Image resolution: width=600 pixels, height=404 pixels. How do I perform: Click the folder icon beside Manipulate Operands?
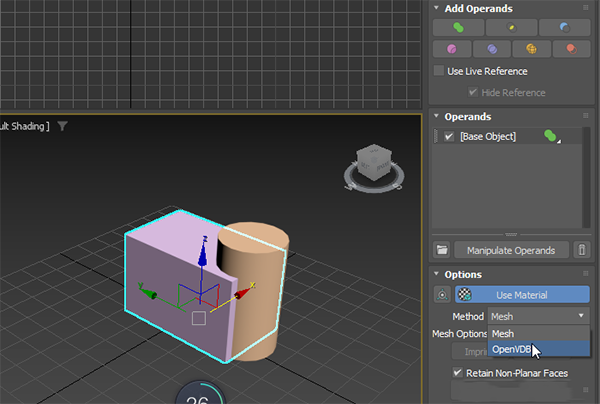(x=441, y=249)
